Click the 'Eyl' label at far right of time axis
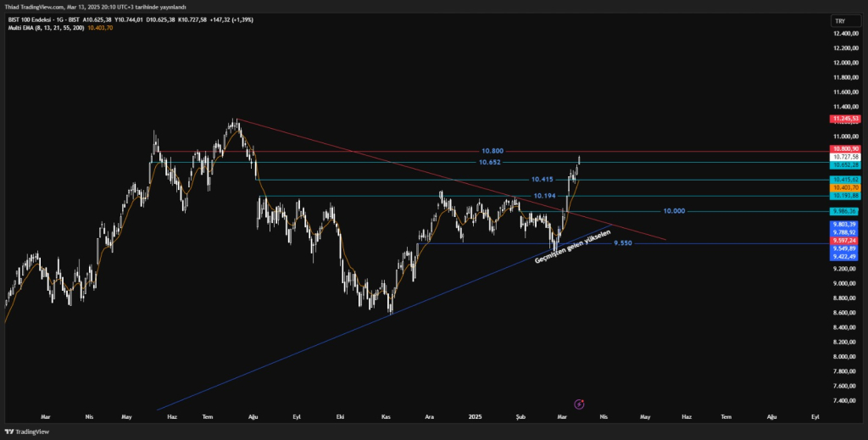The image size is (868, 440). click(815, 415)
